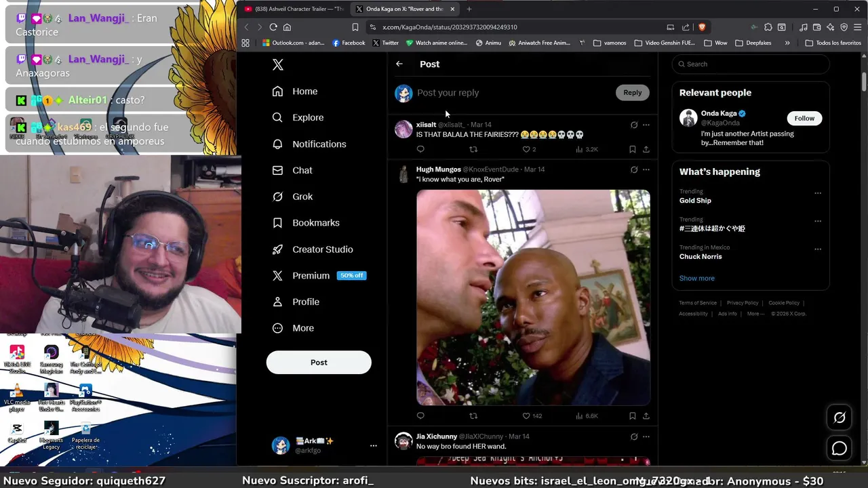Screen dimensions: 868x488
Task: Reload the page in the browser
Action: click(x=273, y=27)
